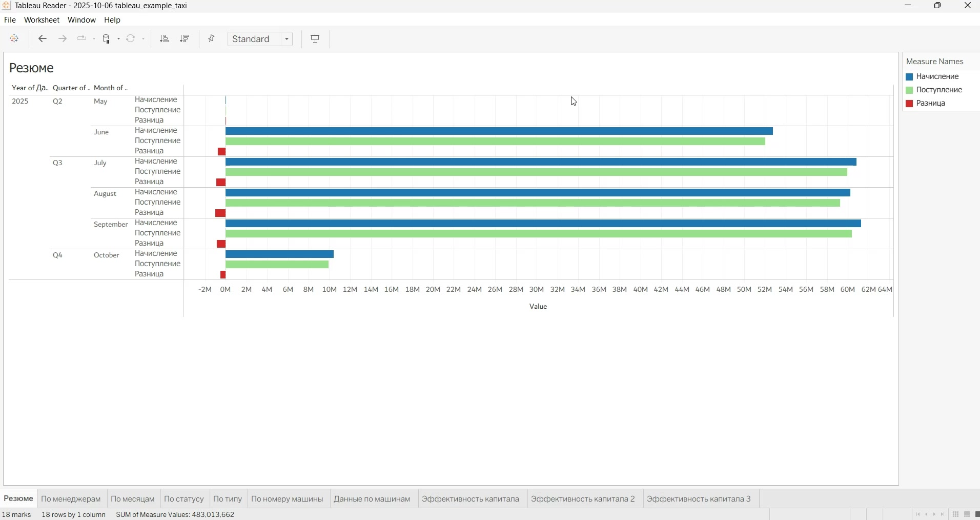Image resolution: width=980 pixels, height=520 pixels.
Task: Click the Month of column header
Action: (x=111, y=88)
